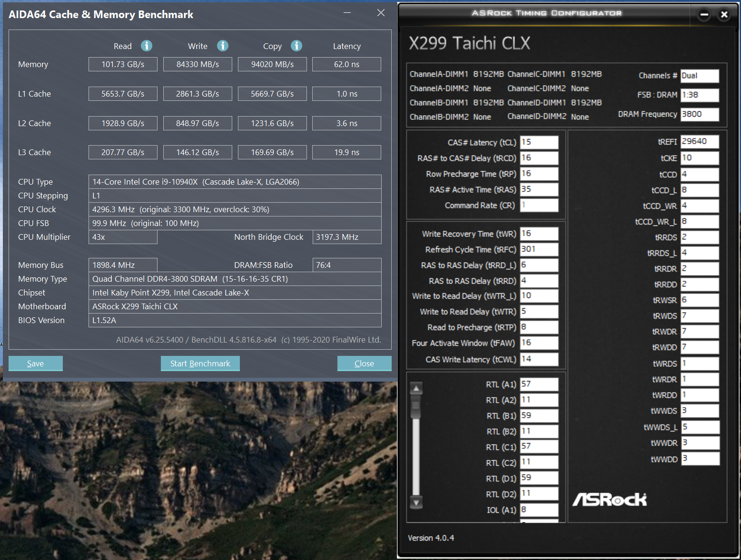Click the IOL (A1) value field

(x=539, y=510)
